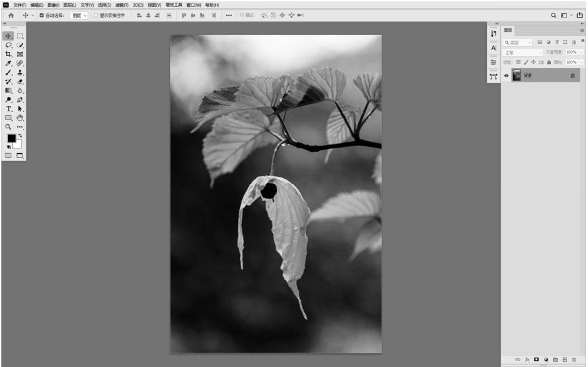Toggle the type layer filter icon

557,43
